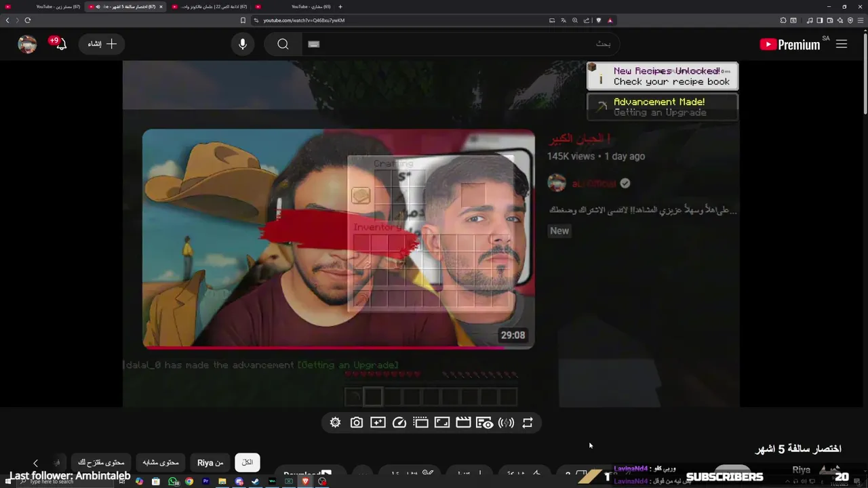
Task: Open the player enhancer settings gear
Action: coord(335,422)
